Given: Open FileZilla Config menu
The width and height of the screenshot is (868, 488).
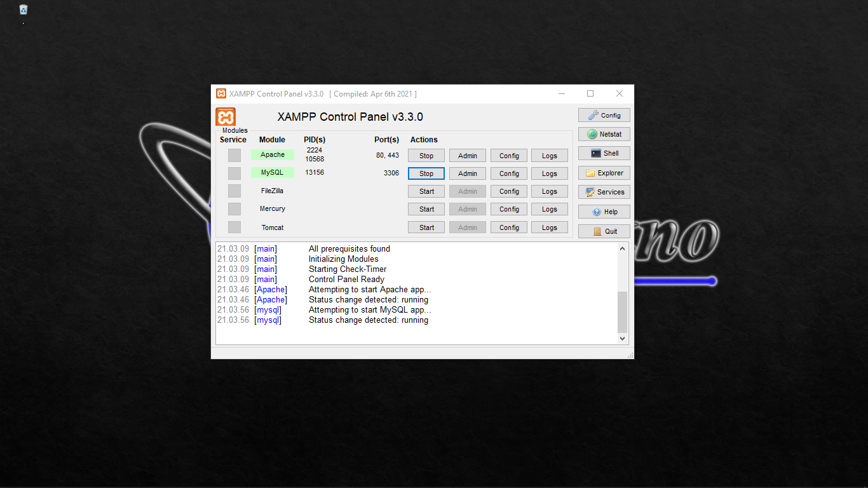Looking at the screenshot, I should click(509, 191).
